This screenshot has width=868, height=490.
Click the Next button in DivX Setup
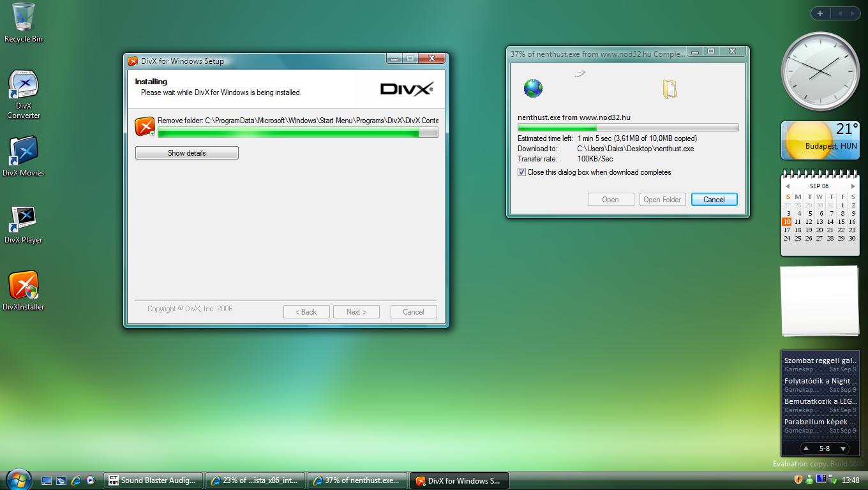click(356, 312)
